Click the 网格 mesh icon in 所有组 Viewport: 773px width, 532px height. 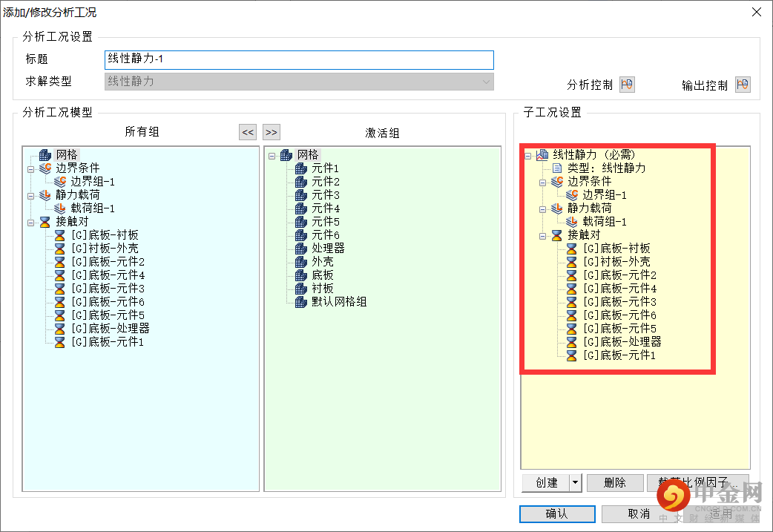click(x=45, y=155)
